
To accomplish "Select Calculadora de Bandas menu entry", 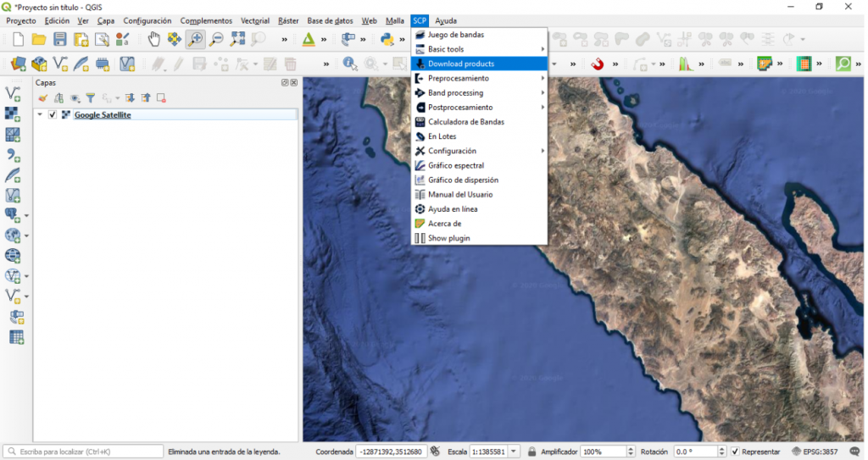I will (466, 122).
